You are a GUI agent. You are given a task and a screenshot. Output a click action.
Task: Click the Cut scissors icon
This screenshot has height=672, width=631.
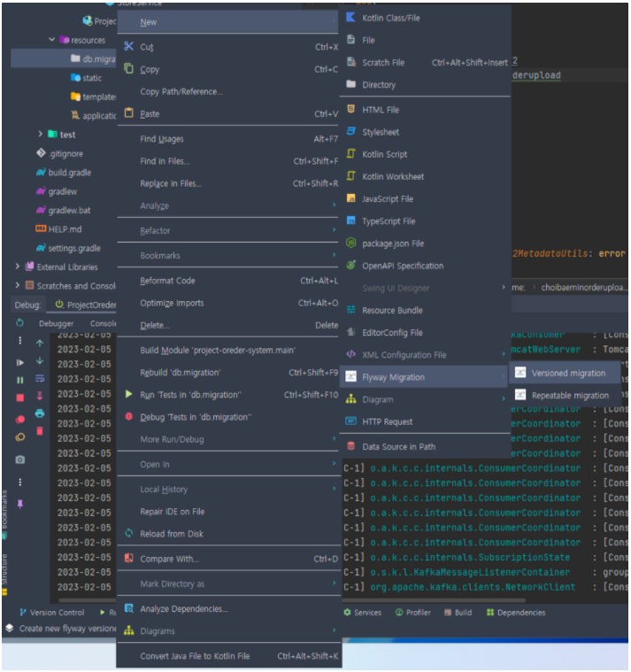(128, 46)
